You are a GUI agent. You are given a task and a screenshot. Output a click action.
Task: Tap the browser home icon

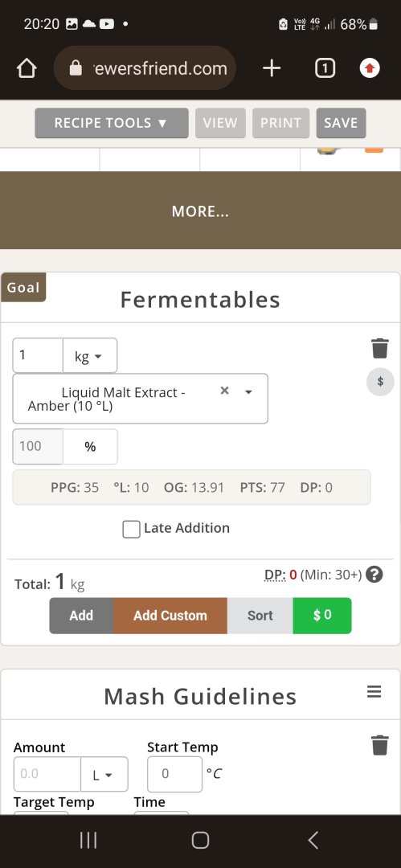coord(27,68)
